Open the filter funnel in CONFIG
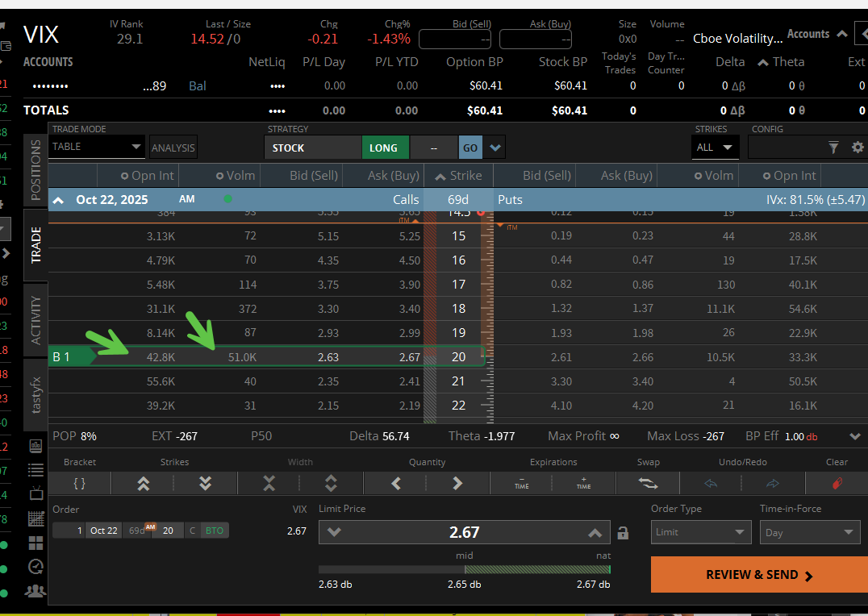Screen dimensions: 868x616 pos(833,148)
